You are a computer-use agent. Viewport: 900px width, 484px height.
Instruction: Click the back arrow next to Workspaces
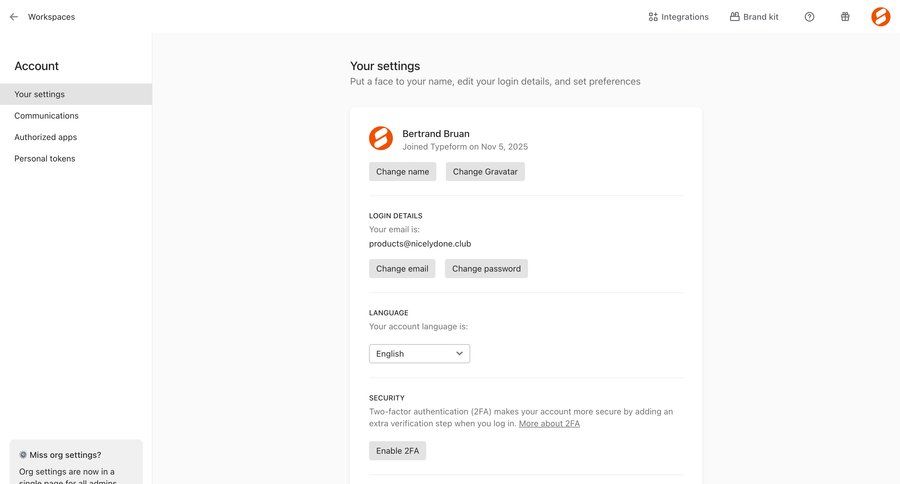click(14, 17)
